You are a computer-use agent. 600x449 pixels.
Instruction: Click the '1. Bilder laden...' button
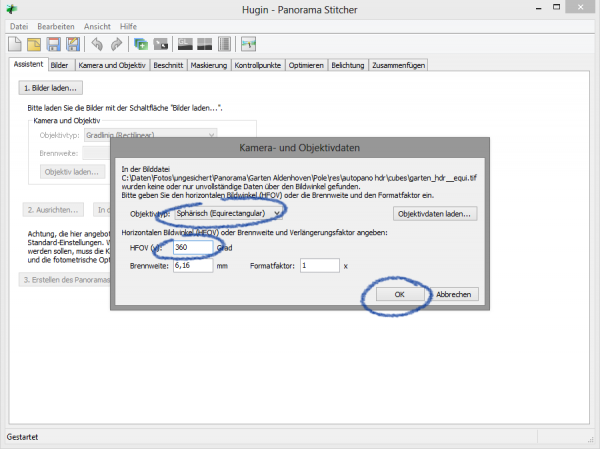tap(51, 88)
